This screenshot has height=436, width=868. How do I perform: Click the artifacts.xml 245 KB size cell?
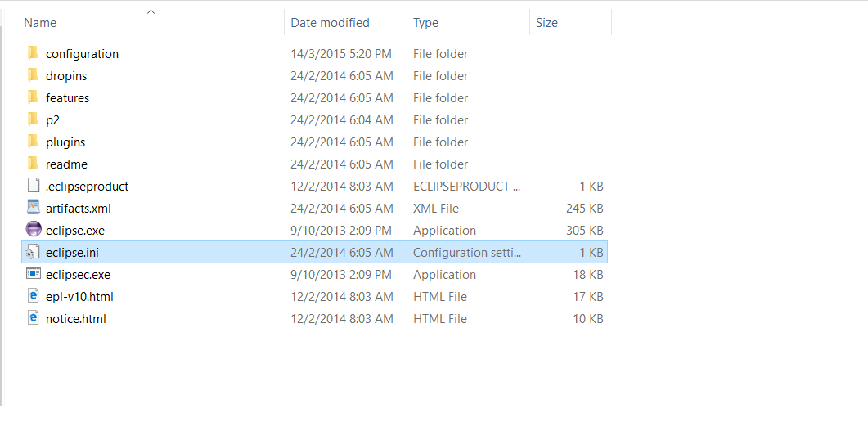pos(585,209)
